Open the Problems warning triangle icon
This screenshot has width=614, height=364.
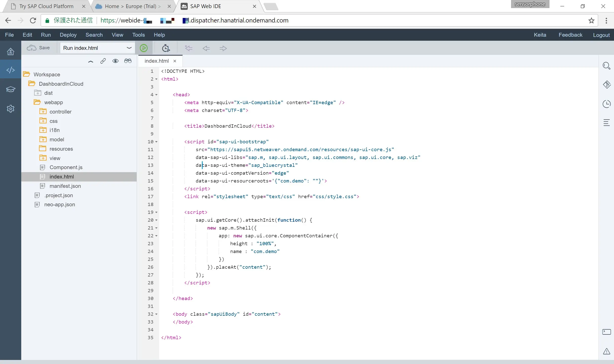click(606, 351)
